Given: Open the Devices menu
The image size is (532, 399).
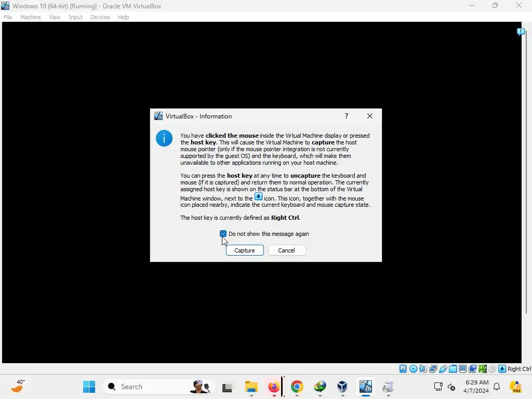Looking at the screenshot, I should tap(100, 17).
